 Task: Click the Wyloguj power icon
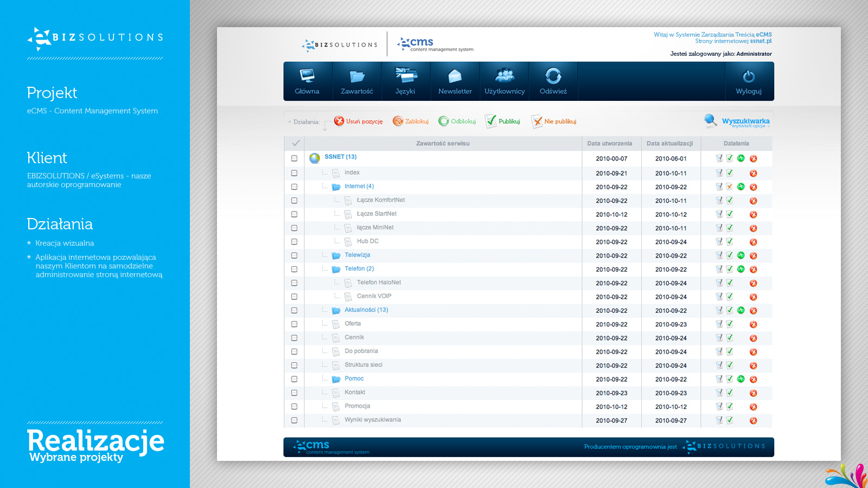pos(748,76)
